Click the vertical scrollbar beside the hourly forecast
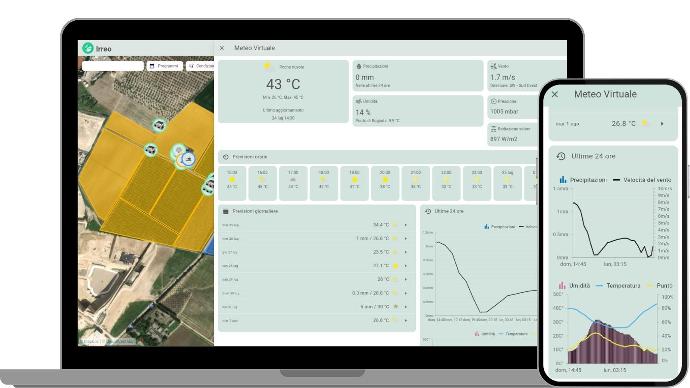This screenshot has width=690, height=388. (536, 181)
